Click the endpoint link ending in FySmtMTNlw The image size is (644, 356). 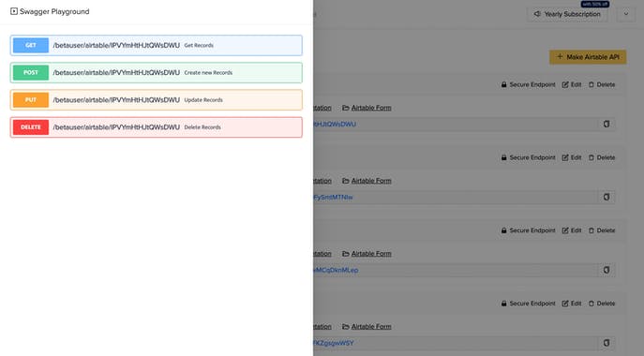click(x=333, y=197)
